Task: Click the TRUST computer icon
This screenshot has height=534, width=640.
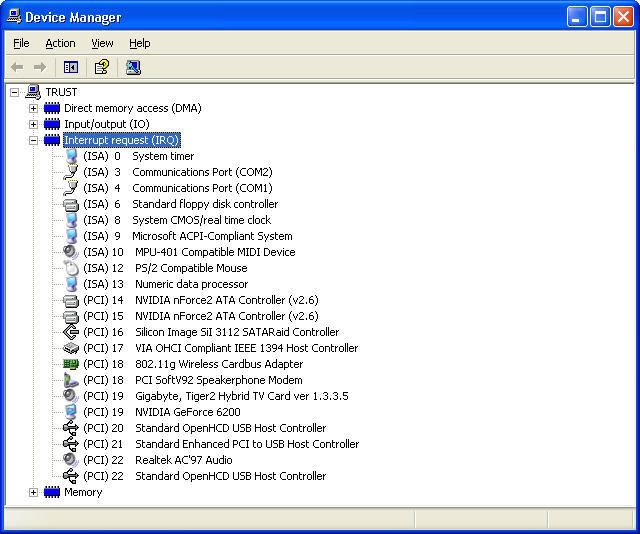Action: [x=33, y=92]
